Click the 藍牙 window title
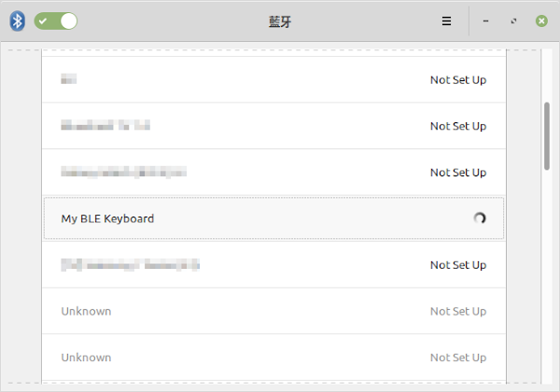Image resolution: width=560 pixels, height=392 pixels. click(280, 21)
